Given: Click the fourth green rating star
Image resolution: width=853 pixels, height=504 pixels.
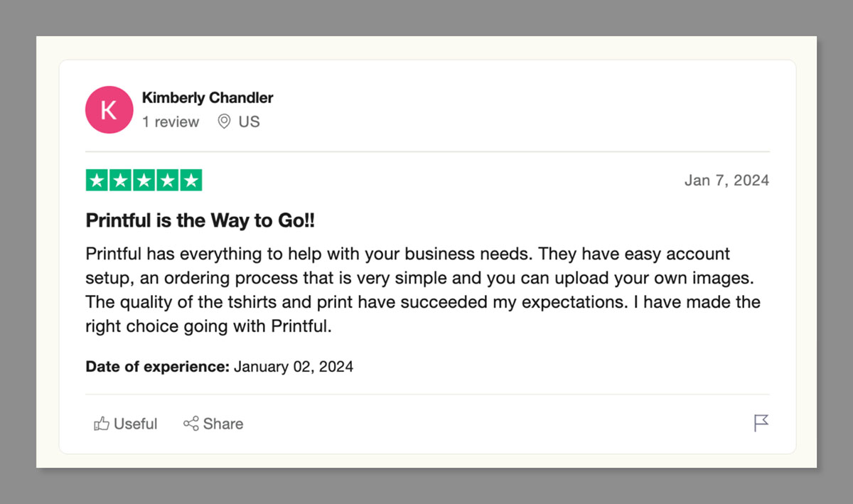Looking at the screenshot, I should (x=167, y=180).
